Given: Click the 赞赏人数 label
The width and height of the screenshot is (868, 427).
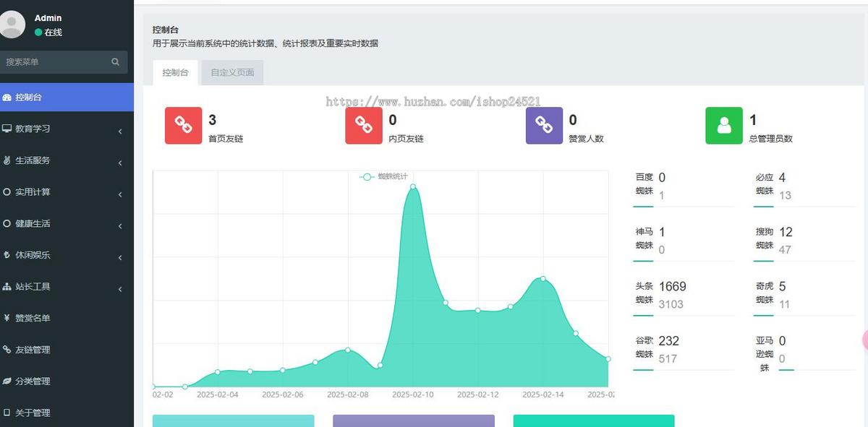Looking at the screenshot, I should 586,139.
